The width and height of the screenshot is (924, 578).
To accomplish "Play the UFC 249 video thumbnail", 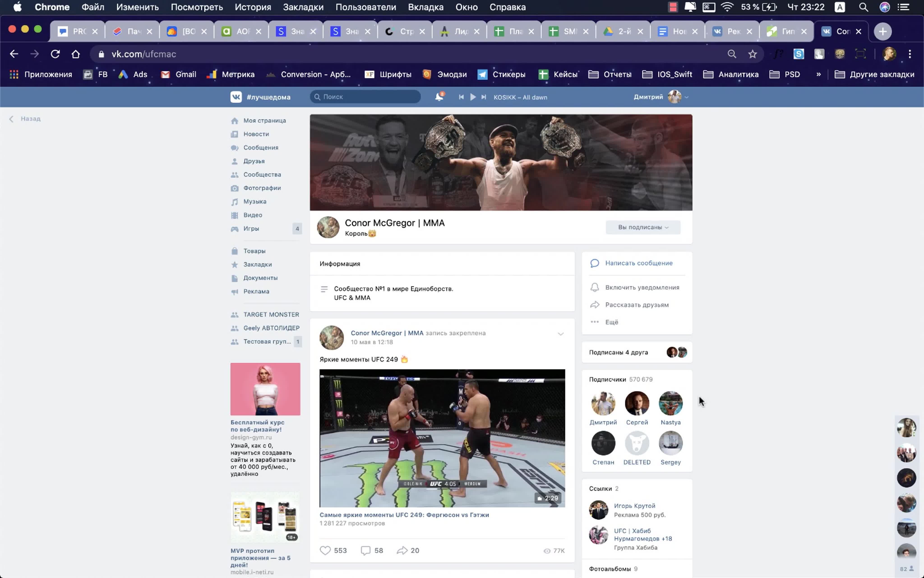I will [x=442, y=438].
